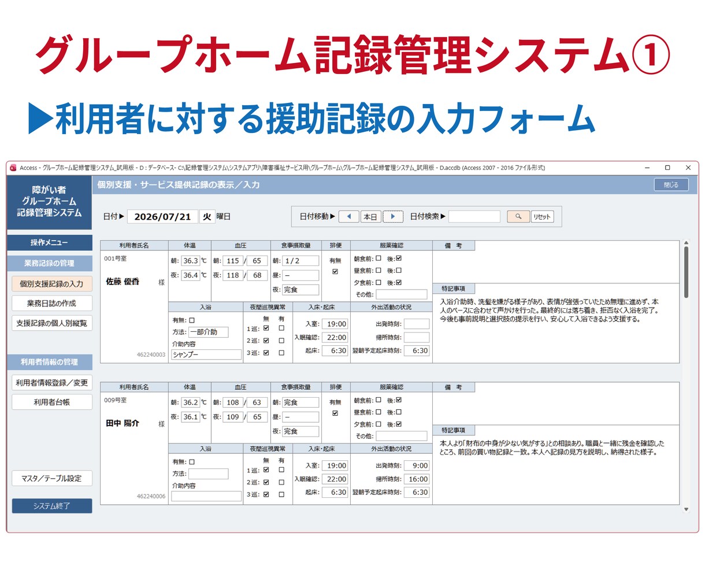Open 朝 食事摂取量 combo for 田中 陽介
This screenshot has width=705, height=588.
(x=300, y=402)
